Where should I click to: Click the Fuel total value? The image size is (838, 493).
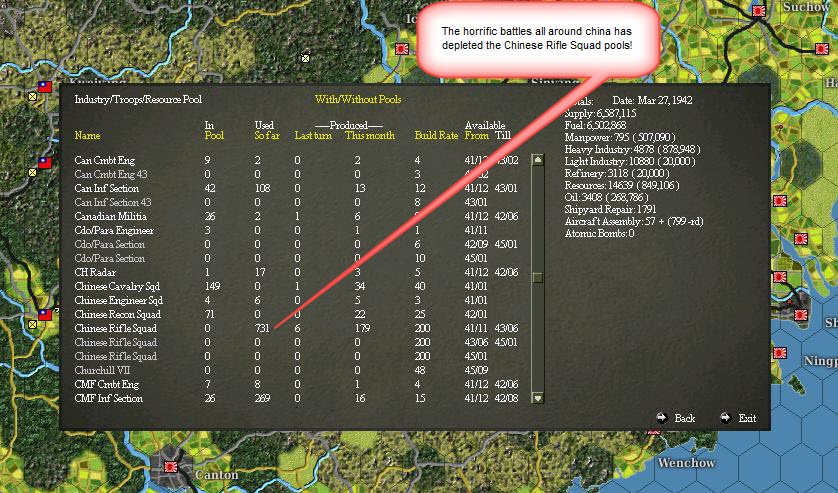tap(606, 125)
